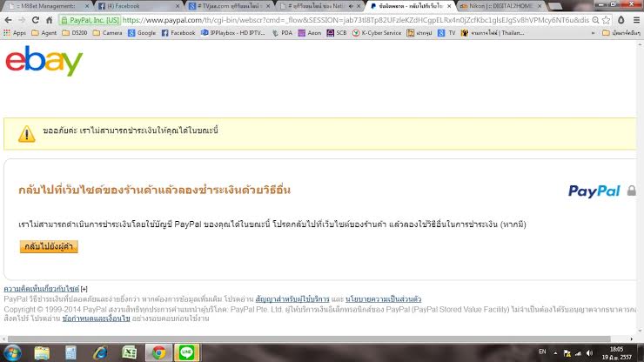
Task: Open the Camera bookmarks folder
Action: [x=107, y=33]
